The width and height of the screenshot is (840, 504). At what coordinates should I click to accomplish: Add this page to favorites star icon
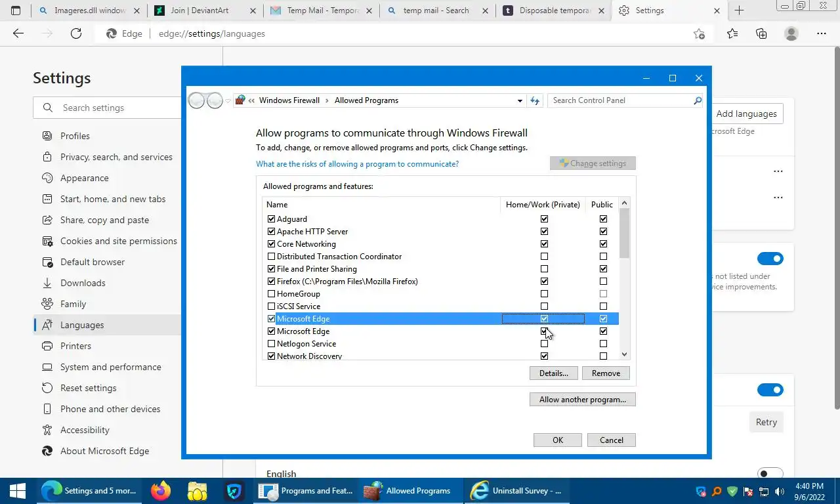700,33
